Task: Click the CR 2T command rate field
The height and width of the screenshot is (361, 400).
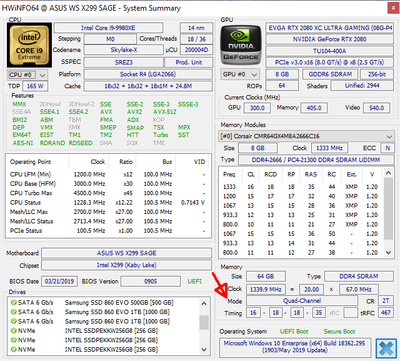Action: point(386,300)
